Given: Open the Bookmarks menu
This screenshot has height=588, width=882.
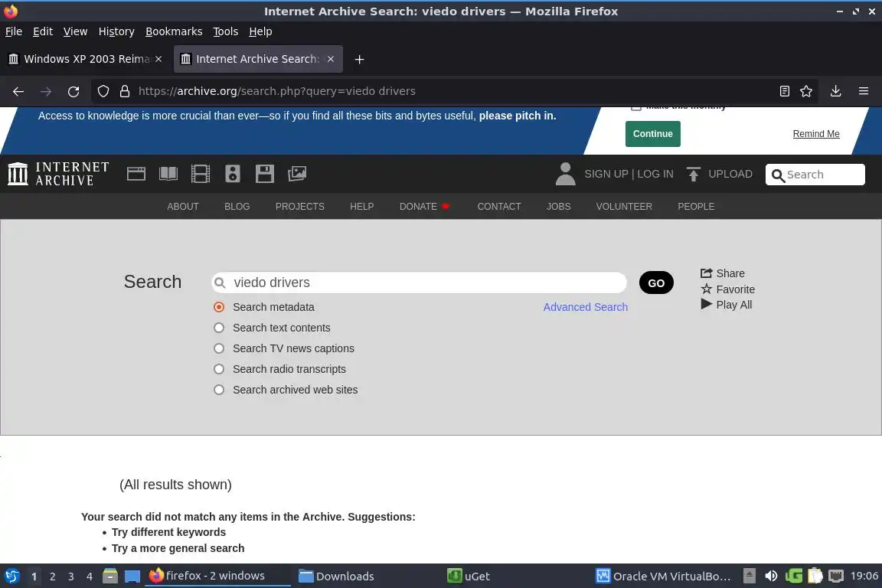Looking at the screenshot, I should tap(174, 31).
